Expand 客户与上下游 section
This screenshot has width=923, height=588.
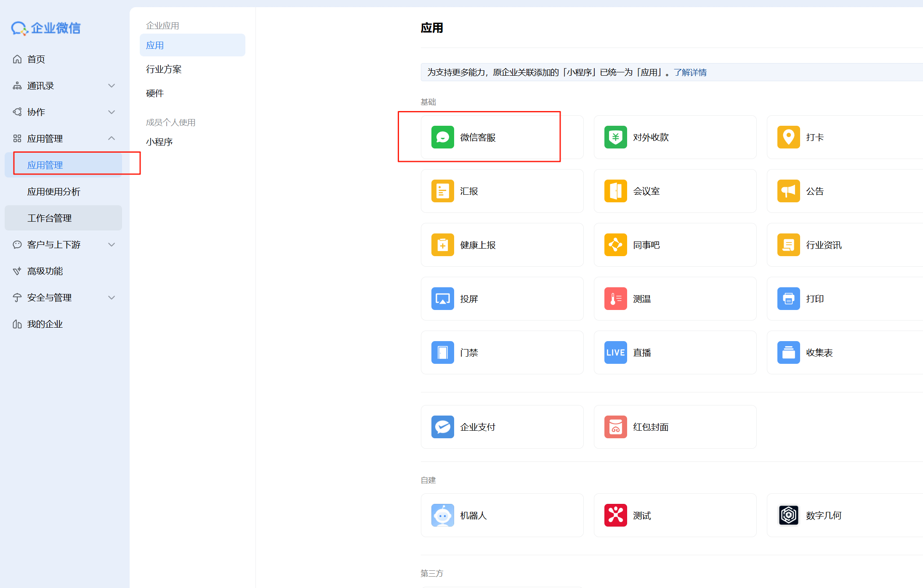[112, 245]
